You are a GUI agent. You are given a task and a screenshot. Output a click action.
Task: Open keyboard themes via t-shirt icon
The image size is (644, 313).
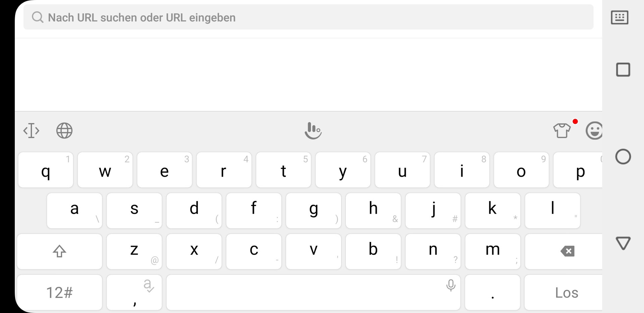click(x=562, y=130)
